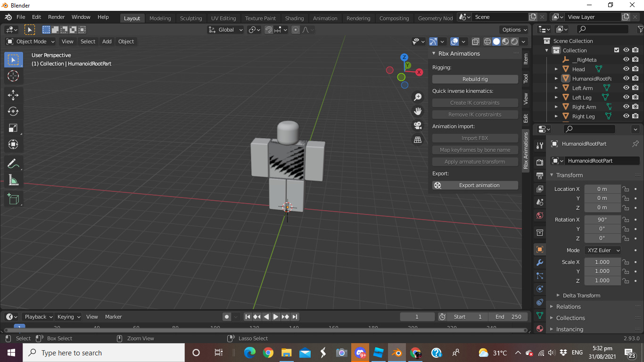Open Keying dropdown in timeline
This screenshot has height=362, width=644.
[x=68, y=317]
